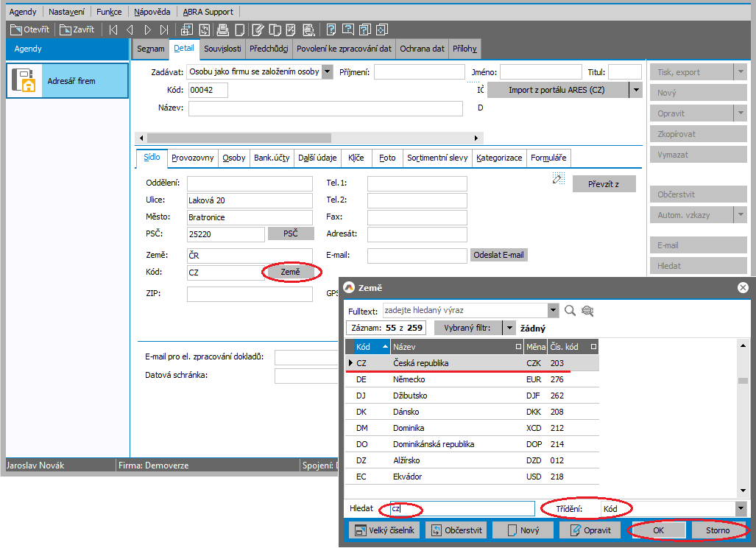The height and width of the screenshot is (548, 756).
Task: Expand the Zadávat dropdown list
Action: 327,72
